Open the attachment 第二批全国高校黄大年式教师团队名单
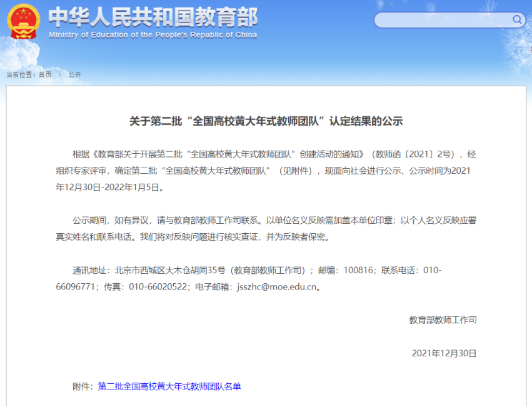 point(169,386)
